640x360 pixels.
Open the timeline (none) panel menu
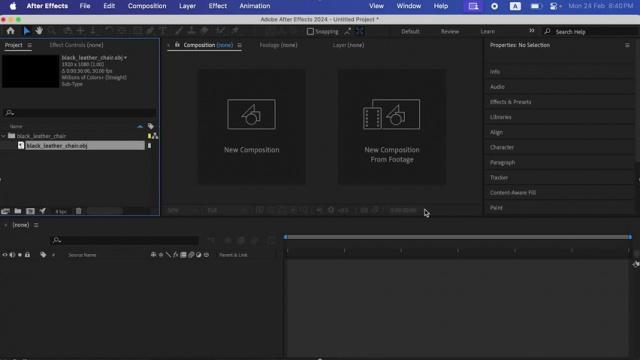tap(36, 225)
